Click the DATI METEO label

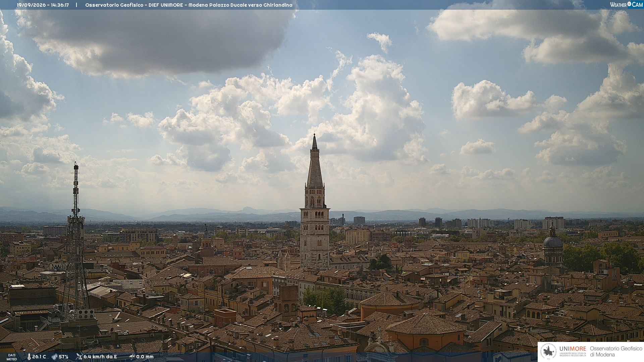12,357
